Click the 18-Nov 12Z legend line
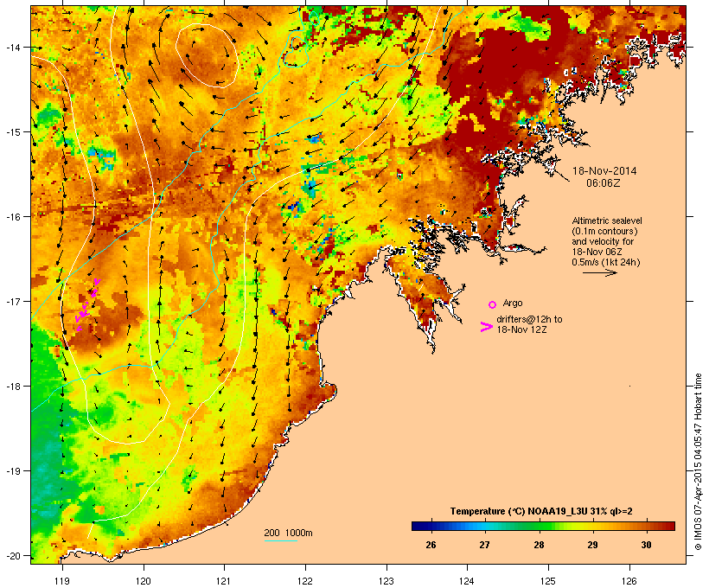Viewport: 709px width, 588px height. pos(521,329)
